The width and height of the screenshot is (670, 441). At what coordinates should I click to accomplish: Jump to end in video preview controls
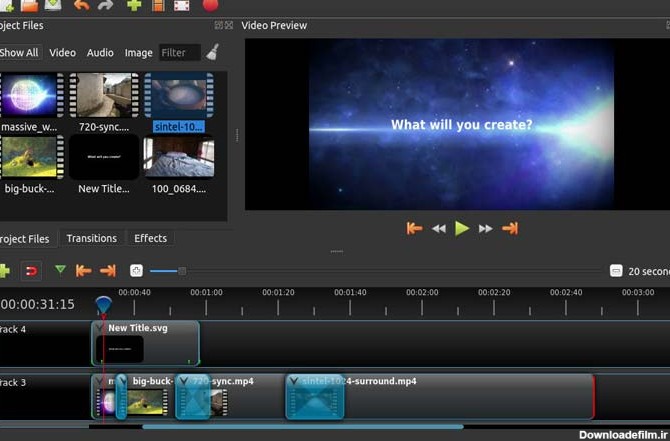(x=510, y=229)
